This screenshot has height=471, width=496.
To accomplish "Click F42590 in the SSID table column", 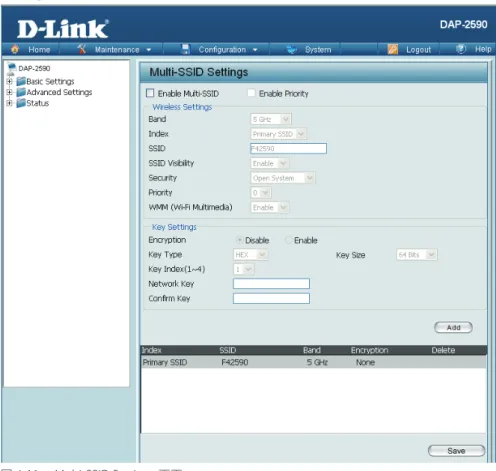I will point(235,362).
